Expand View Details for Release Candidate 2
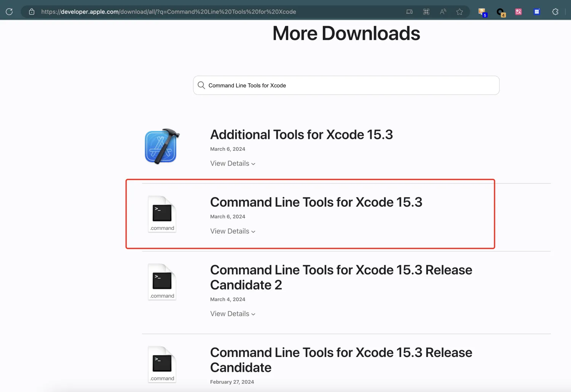571x392 pixels. (233, 314)
